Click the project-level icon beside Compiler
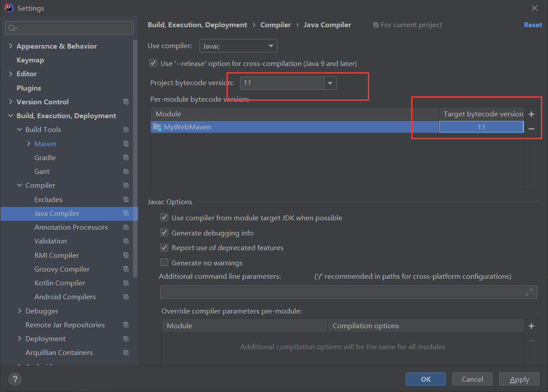This screenshot has width=548, height=392. coord(126,185)
